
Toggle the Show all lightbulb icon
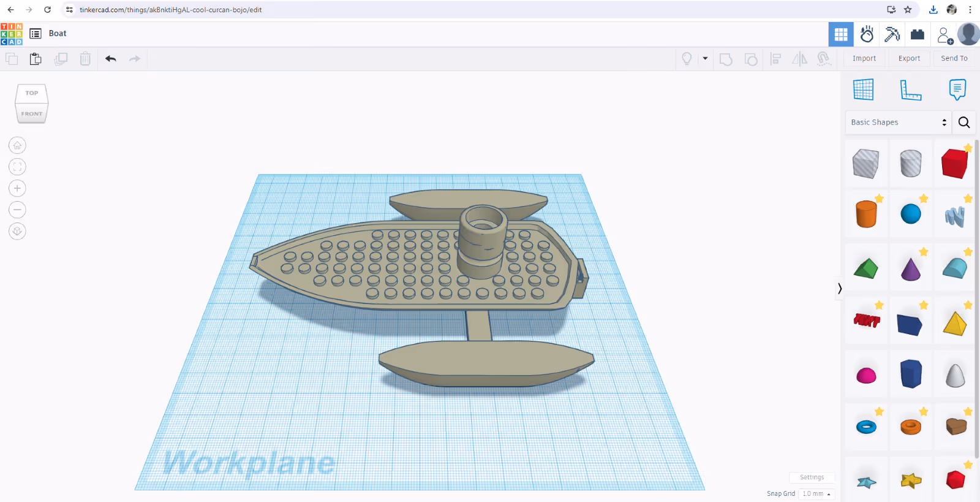click(687, 59)
